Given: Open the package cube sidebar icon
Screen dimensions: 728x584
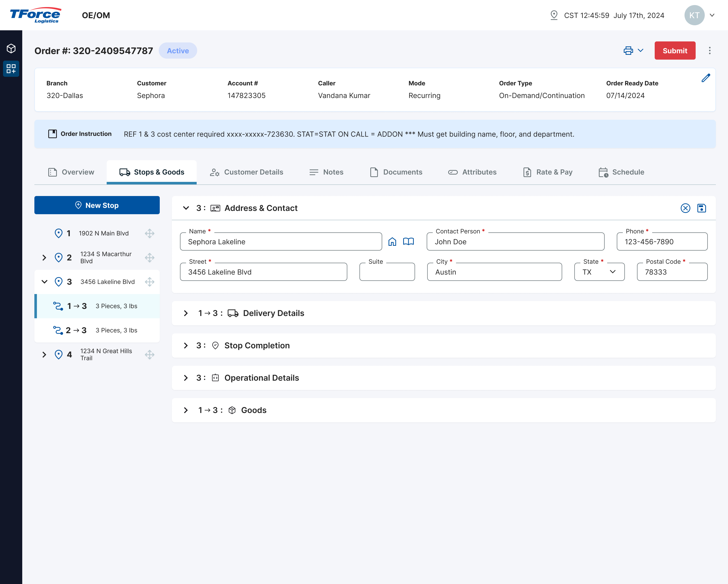Looking at the screenshot, I should [x=11, y=48].
